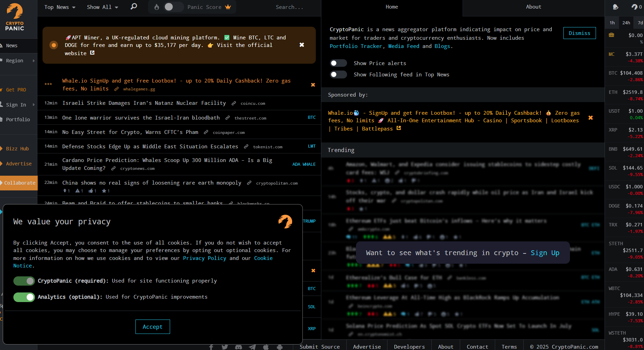The width and height of the screenshot is (644, 350).
Task: Open the Discord icon in the footer
Action: coord(238,347)
